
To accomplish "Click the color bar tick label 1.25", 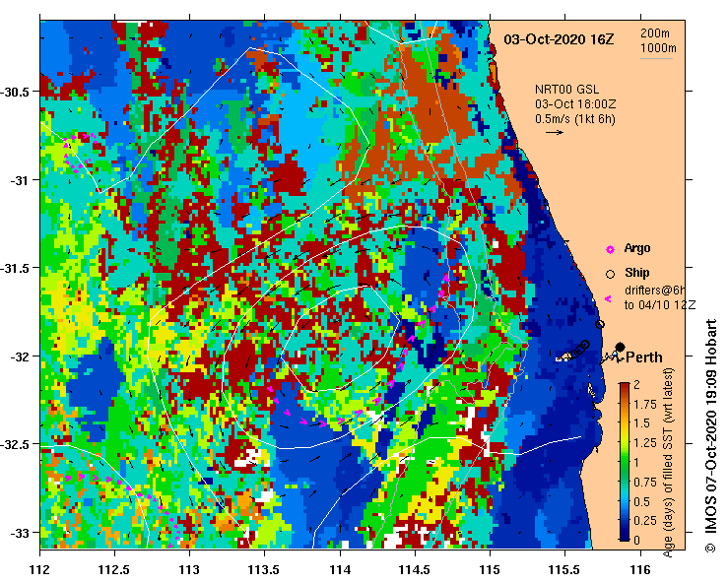I will point(645,443).
